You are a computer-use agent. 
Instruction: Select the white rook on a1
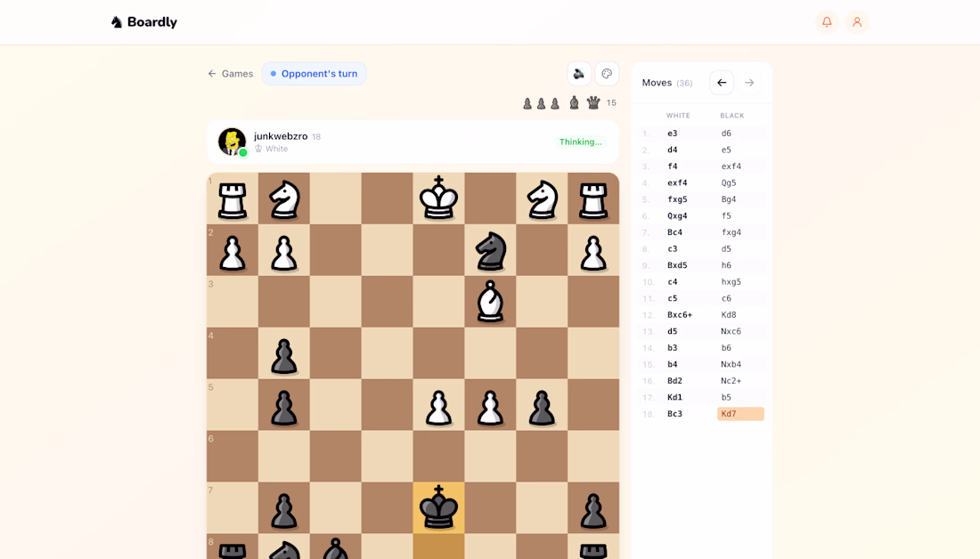[593, 198]
